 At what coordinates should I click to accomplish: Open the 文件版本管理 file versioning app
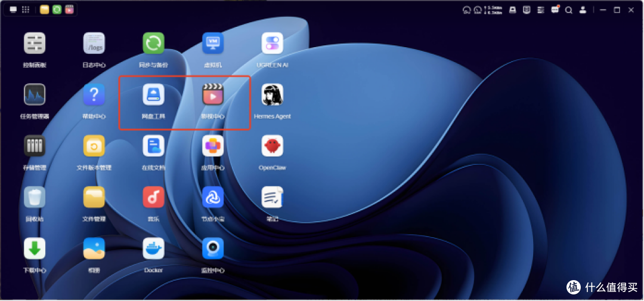pyautogui.click(x=94, y=146)
